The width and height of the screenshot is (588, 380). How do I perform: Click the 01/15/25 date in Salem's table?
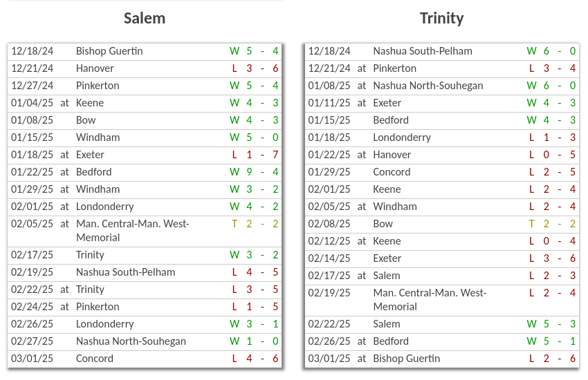(33, 137)
